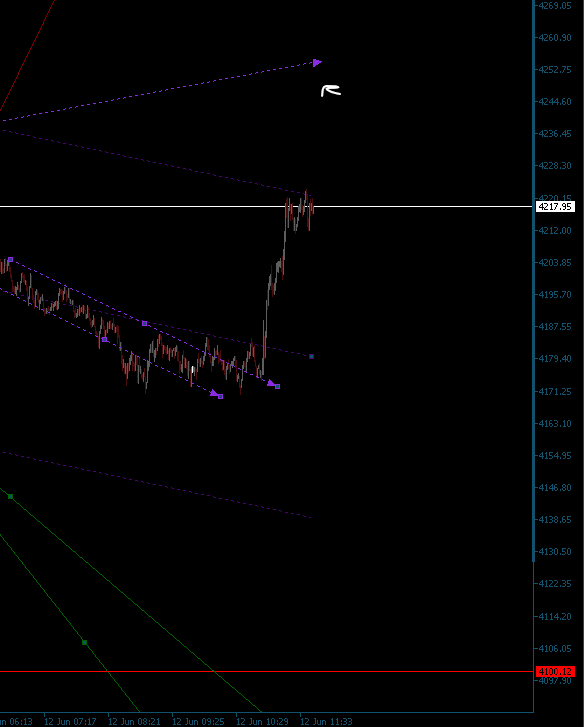This screenshot has width=584, height=727.
Task: Select the purple anchor square at channel start
Action: (x=11, y=260)
